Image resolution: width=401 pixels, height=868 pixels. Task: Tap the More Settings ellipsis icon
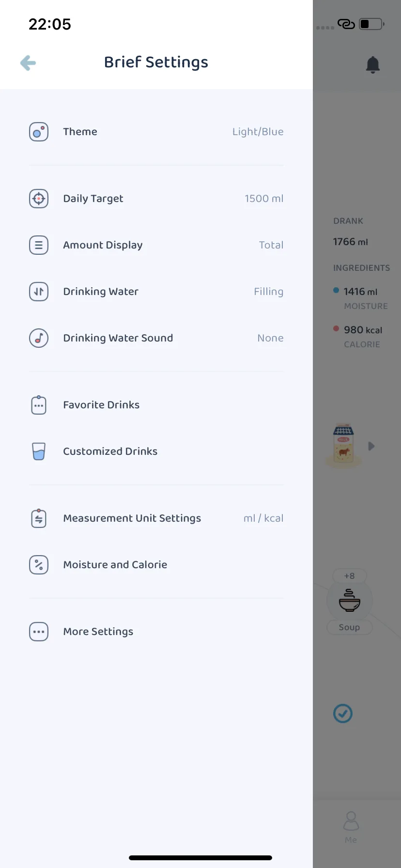[x=39, y=632]
